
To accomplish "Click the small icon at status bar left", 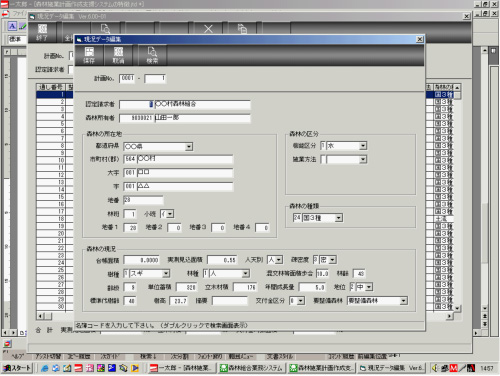I will (7, 343).
